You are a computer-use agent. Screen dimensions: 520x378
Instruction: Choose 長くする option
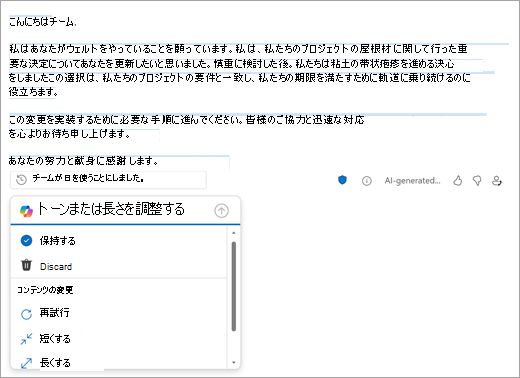119,363
